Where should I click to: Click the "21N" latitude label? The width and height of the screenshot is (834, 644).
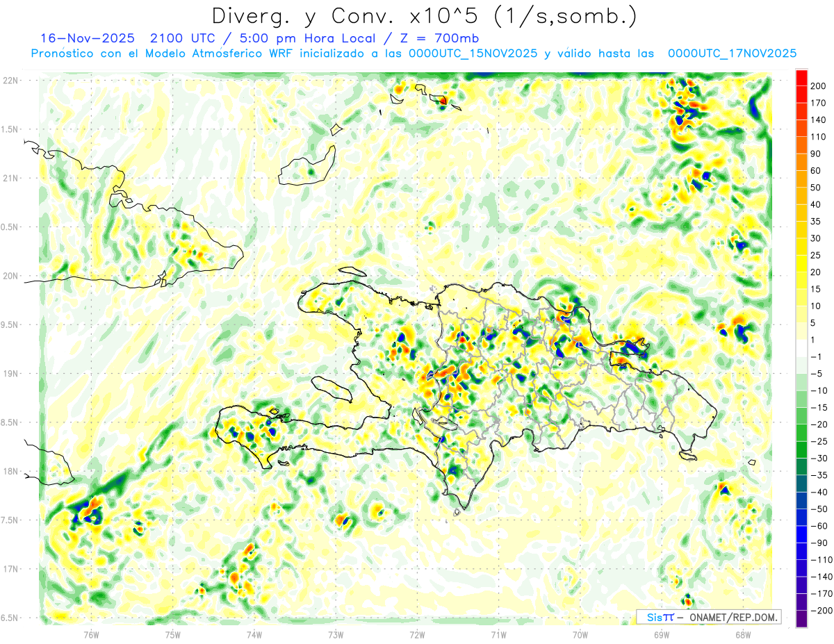click(10, 179)
